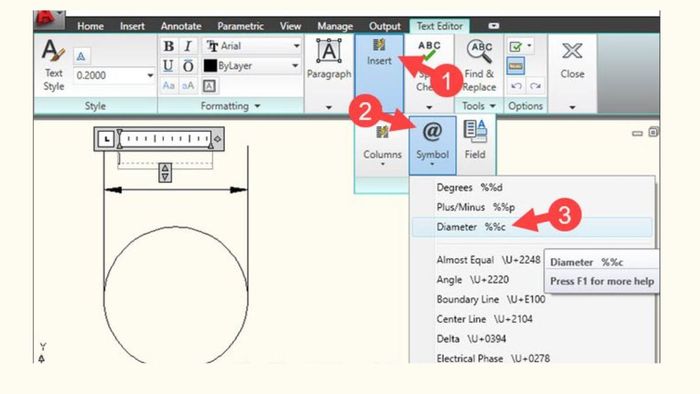Screen dimensions: 700x394
Task: Switch to the Output tab
Action: 384,26
